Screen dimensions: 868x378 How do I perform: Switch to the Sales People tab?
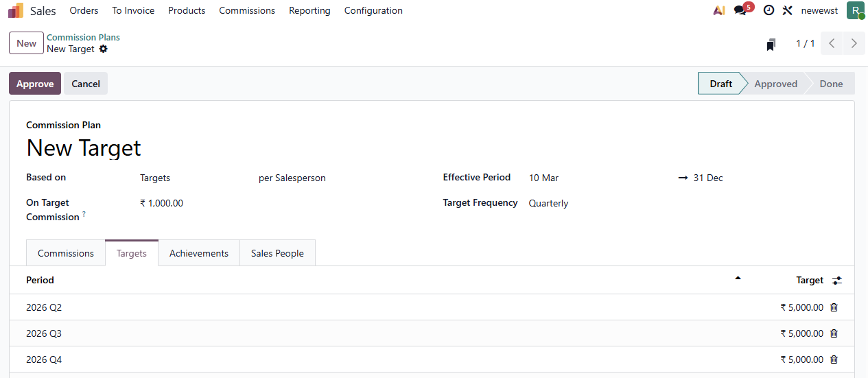click(277, 253)
